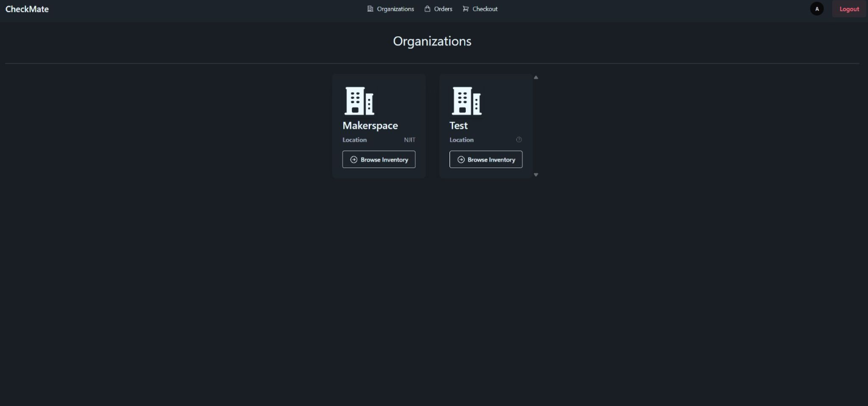Click the arrow icon in Test Browse Inventory
The height and width of the screenshot is (406, 868).
pos(461,160)
